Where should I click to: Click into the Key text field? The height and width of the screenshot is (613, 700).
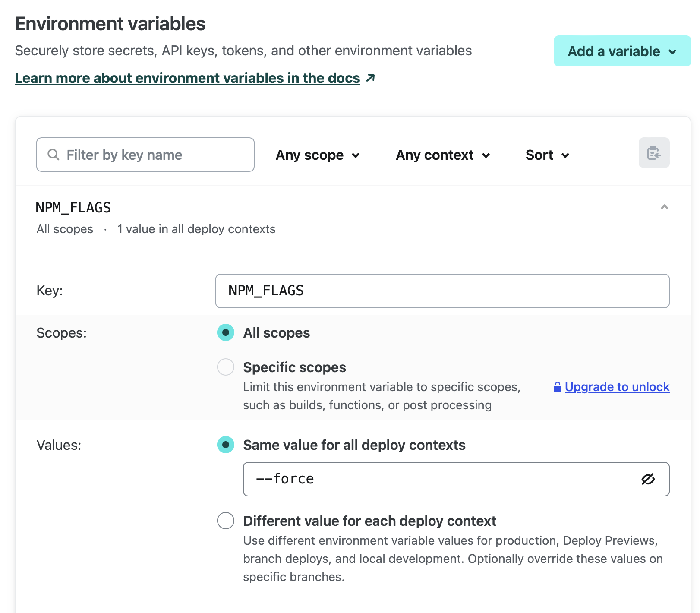point(442,291)
